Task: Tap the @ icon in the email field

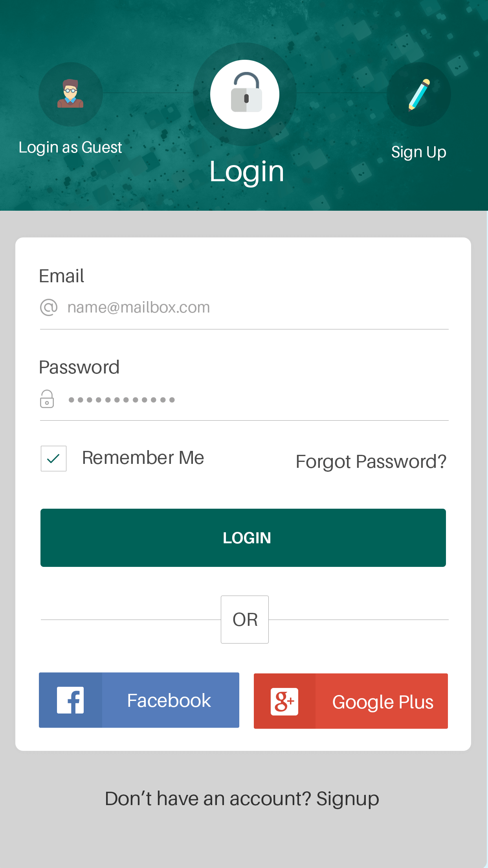Action: (49, 307)
